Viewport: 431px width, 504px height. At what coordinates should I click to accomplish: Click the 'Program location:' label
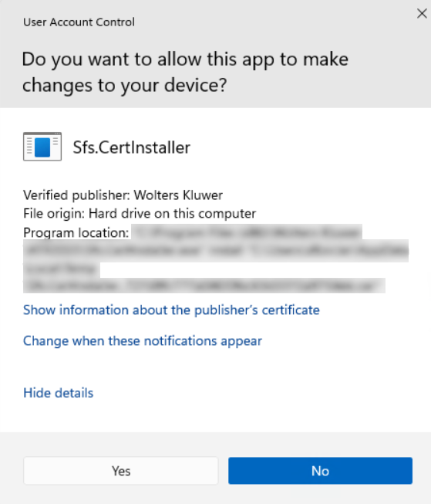click(76, 233)
